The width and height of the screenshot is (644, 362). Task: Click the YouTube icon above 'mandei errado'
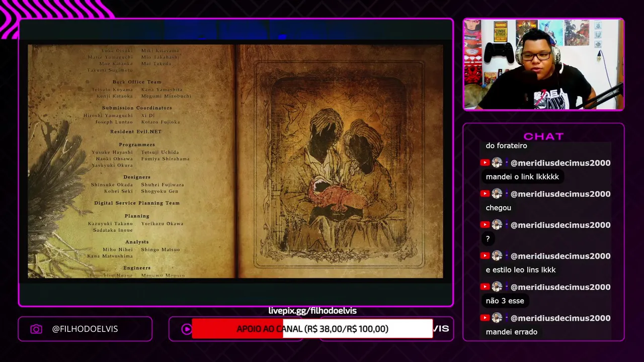[485, 318]
